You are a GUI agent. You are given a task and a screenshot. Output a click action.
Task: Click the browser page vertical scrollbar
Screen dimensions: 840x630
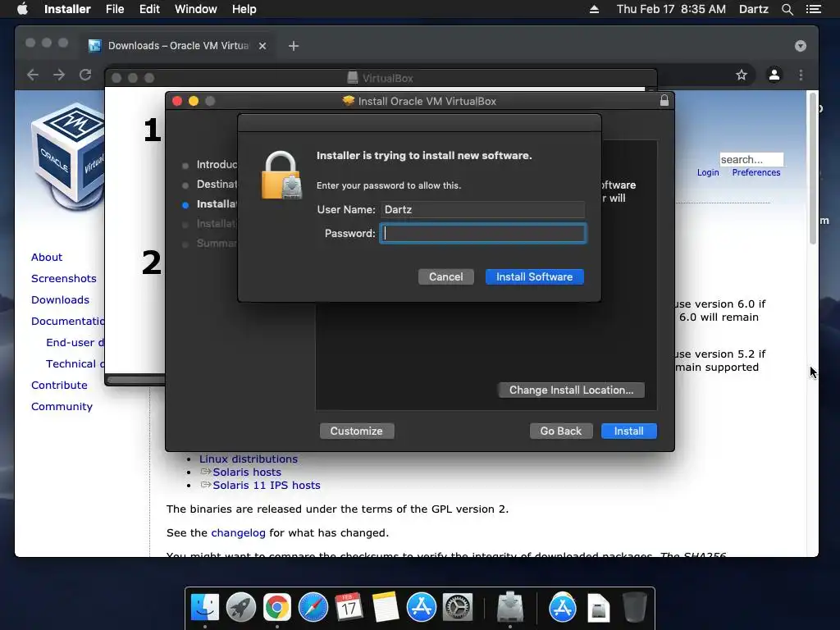813,169
